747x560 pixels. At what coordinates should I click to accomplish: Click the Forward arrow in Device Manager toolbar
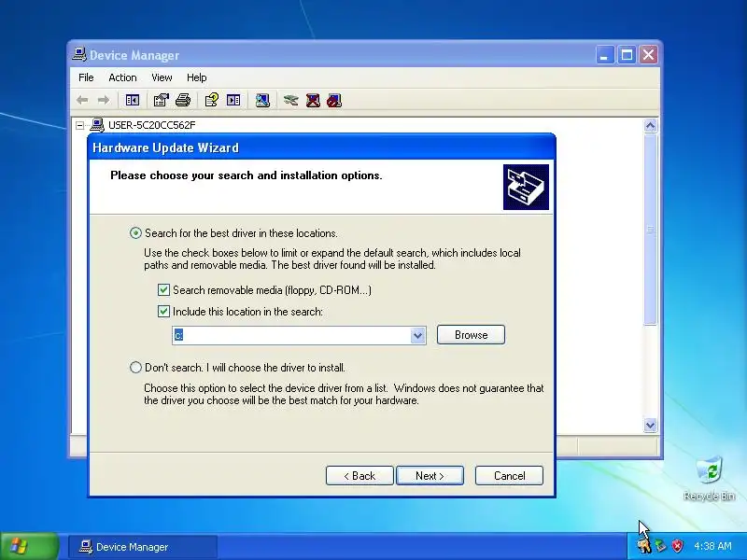point(104,100)
